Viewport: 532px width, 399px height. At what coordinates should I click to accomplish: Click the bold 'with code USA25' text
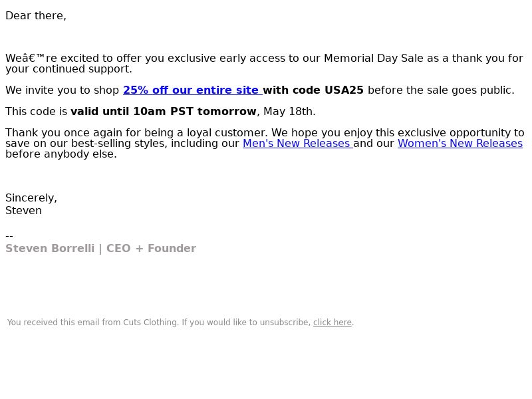(313, 90)
